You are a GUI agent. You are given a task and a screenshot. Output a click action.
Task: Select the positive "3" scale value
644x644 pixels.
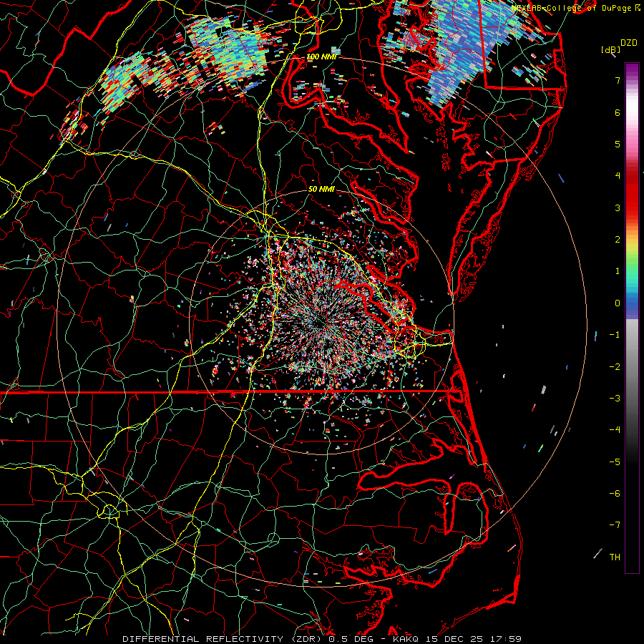pos(618,208)
